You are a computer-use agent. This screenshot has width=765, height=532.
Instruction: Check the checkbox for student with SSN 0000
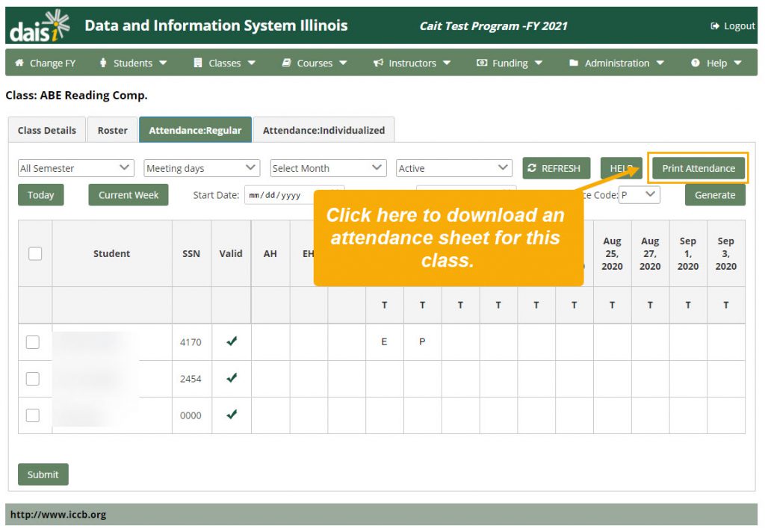click(x=34, y=415)
